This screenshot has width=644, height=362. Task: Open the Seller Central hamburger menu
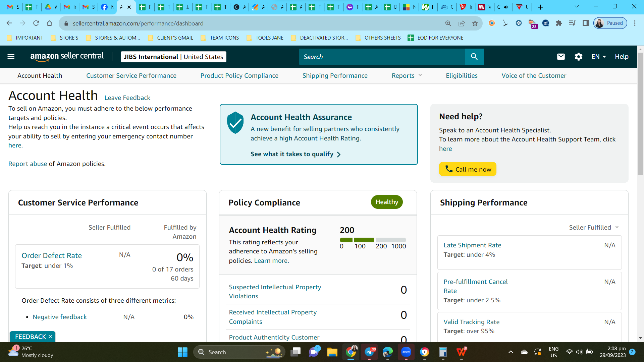(11, 57)
